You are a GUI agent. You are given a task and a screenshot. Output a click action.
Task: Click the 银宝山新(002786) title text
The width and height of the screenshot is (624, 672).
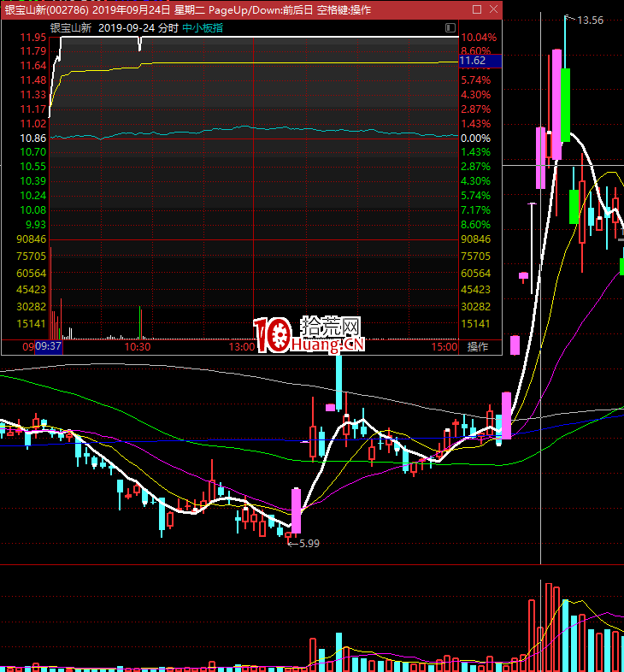point(47,10)
